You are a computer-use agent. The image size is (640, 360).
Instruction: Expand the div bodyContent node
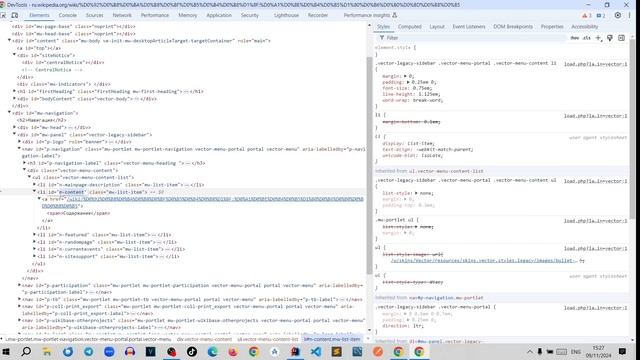[14, 98]
